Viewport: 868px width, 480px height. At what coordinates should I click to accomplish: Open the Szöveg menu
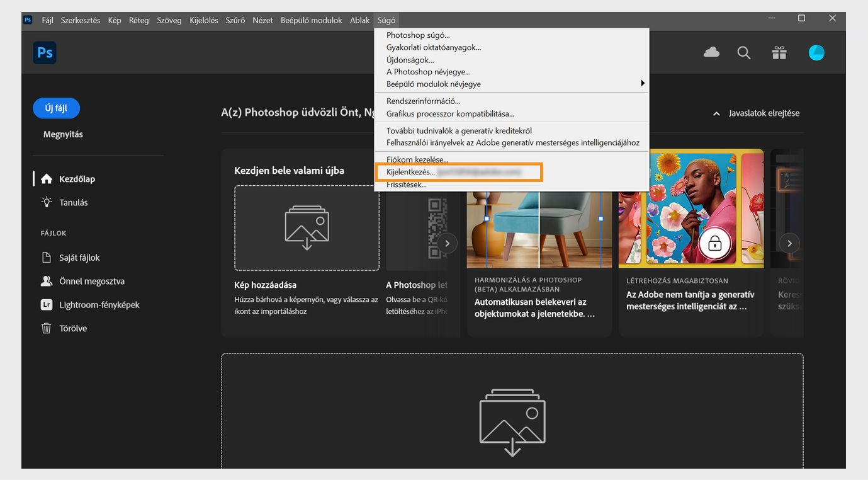click(169, 20)
